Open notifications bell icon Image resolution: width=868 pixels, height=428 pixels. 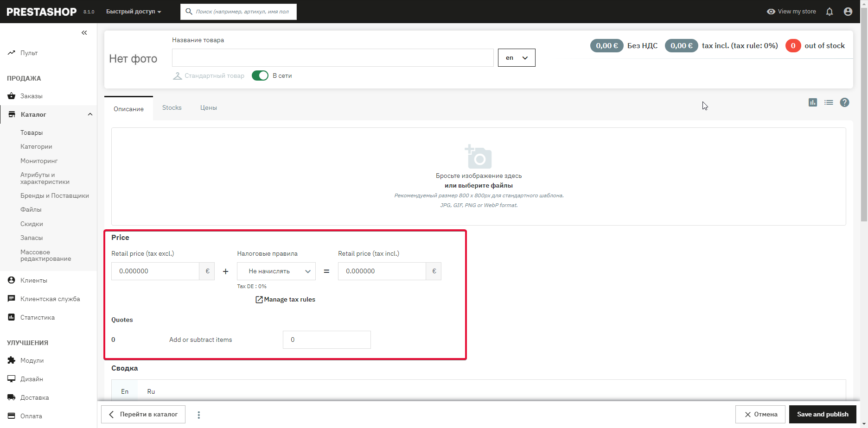pos(830,12)
